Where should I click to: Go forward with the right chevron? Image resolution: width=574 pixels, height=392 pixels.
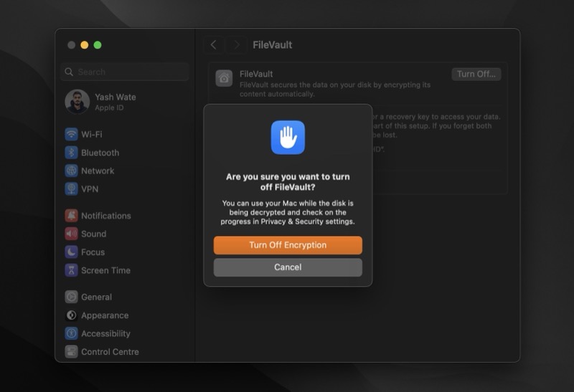237,45
